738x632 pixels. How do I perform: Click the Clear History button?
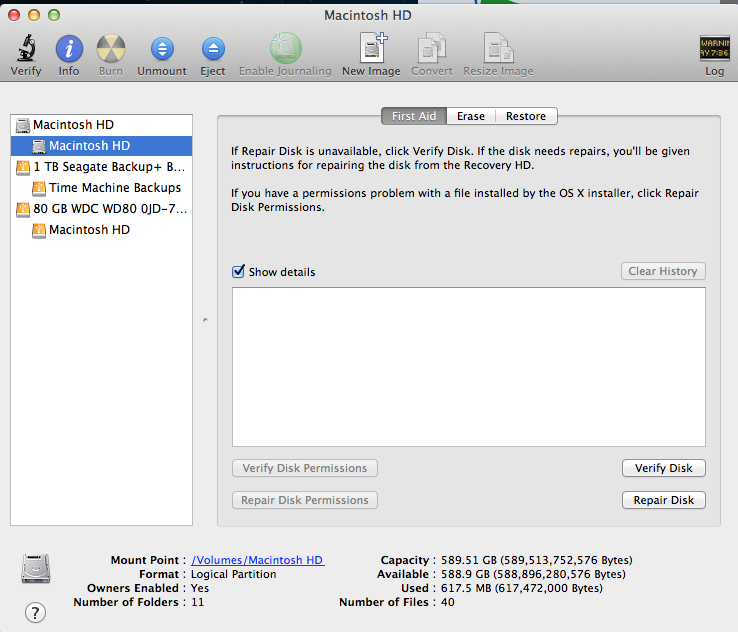pos(663,271)
